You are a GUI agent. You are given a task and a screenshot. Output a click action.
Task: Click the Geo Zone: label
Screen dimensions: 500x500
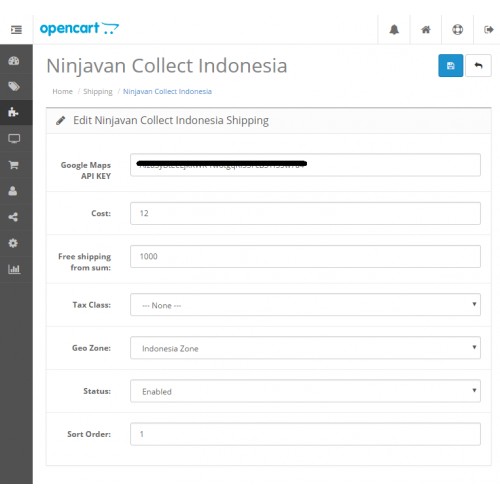pos(91,348)
